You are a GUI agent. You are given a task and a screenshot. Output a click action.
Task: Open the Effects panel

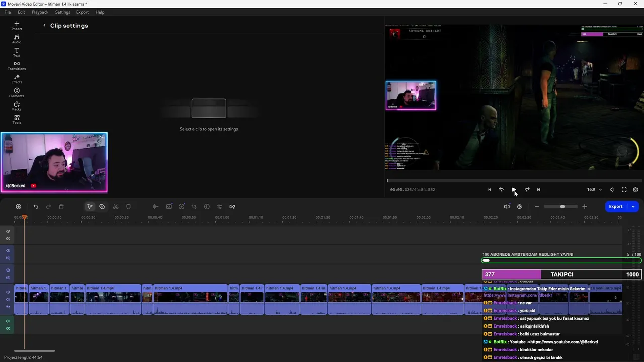[x=17, y=79]
